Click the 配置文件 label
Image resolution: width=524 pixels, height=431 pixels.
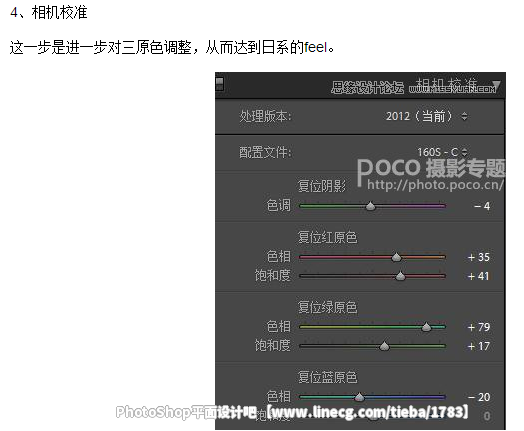tap(265, 152)
